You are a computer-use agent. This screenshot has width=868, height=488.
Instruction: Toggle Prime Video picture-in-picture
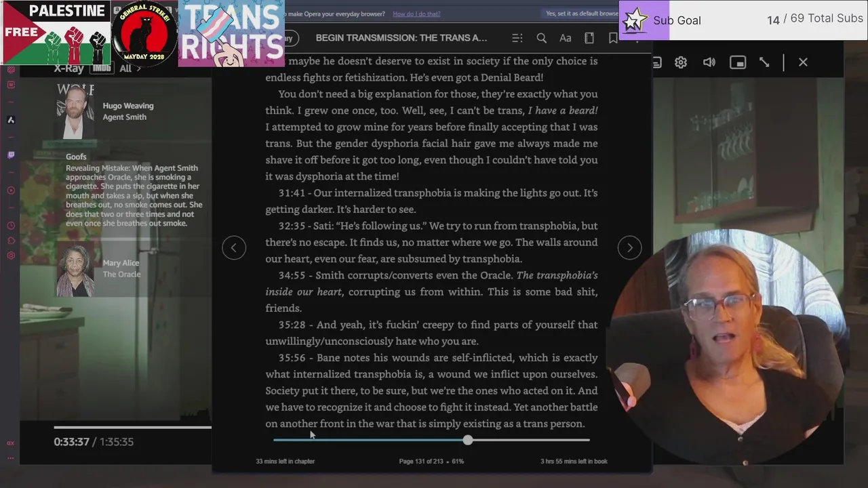[738, 62]
